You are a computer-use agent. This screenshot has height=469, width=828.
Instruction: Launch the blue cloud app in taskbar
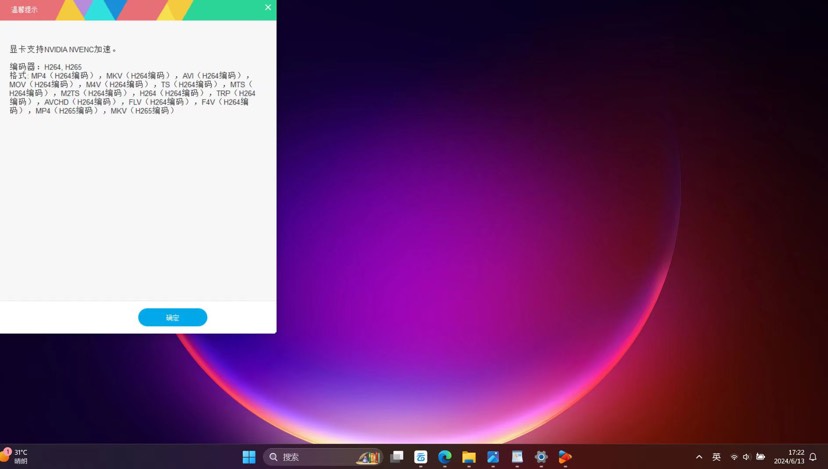[421, 457]
